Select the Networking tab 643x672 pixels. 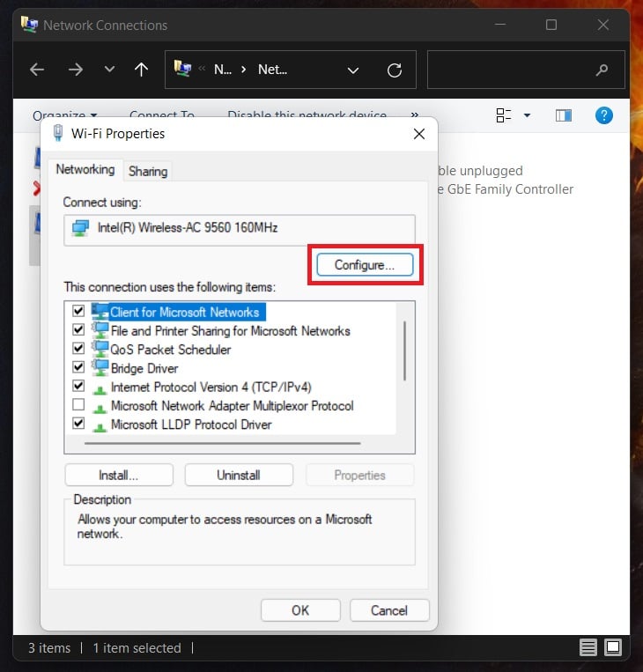85,170
